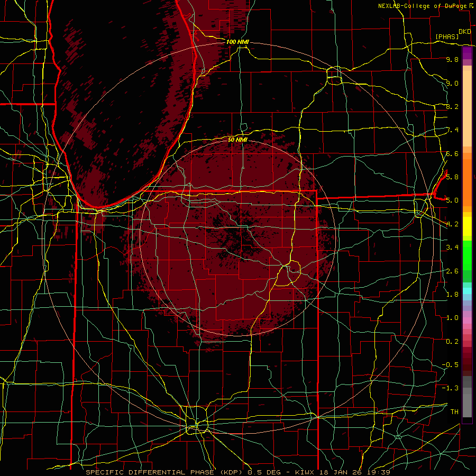The width and height of the screenshot is (476, 476).
Task: Click the 0.2 scale value
Action: (x=452, y=341)
